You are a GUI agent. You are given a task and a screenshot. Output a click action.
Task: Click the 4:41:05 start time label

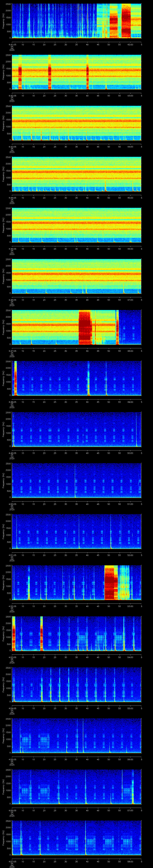[12, 44]
